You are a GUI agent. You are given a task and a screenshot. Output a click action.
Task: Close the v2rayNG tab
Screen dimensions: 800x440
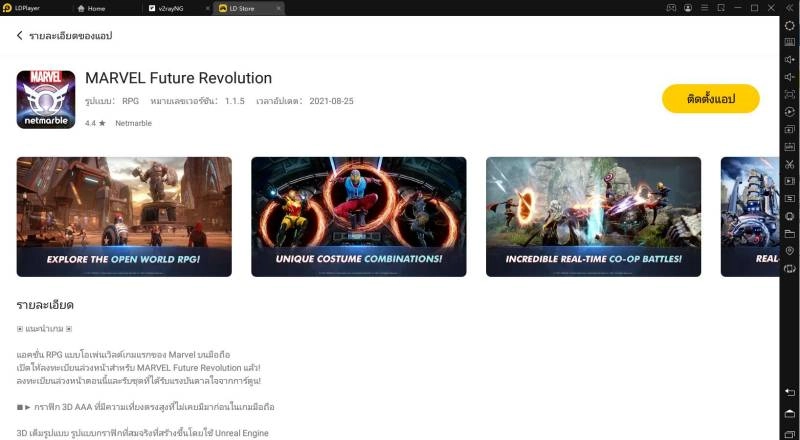[x=208, y=8]
